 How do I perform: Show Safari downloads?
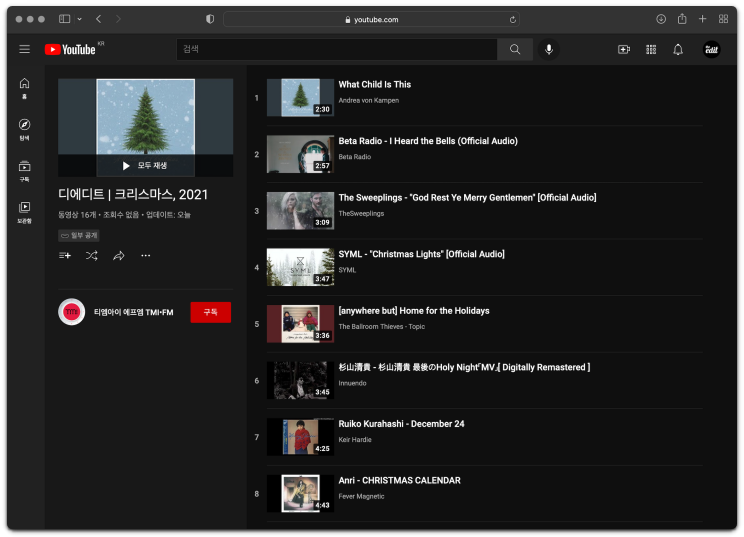tap(661, 19)
